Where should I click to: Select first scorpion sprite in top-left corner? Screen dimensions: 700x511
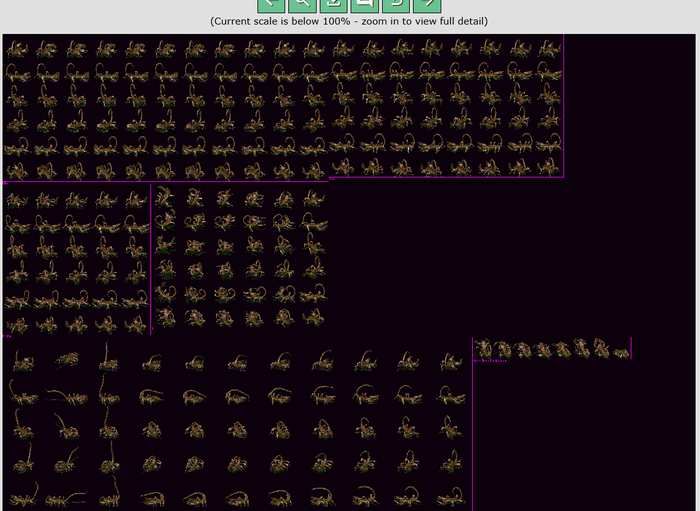(17, 48)
